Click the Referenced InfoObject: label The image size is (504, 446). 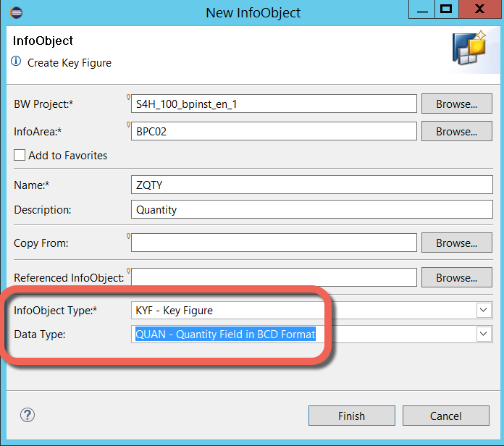click(x=69, y=277)
